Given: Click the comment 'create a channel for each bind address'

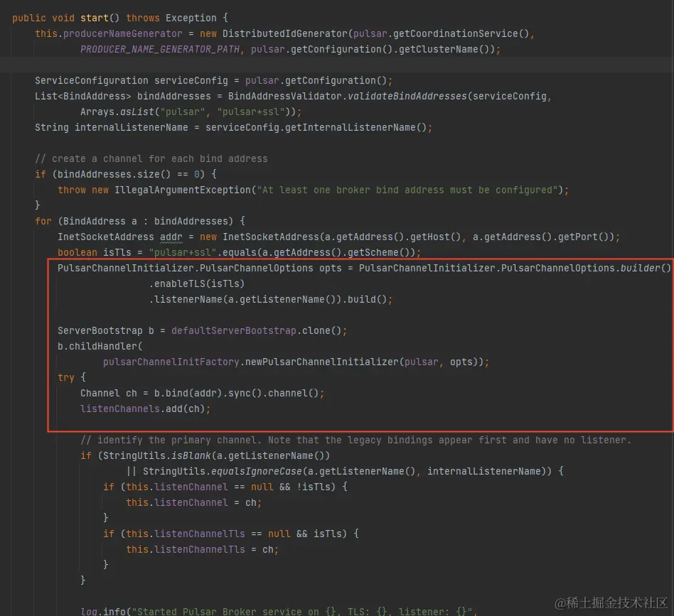Looking at the screenshot, I should coord(151,159).
